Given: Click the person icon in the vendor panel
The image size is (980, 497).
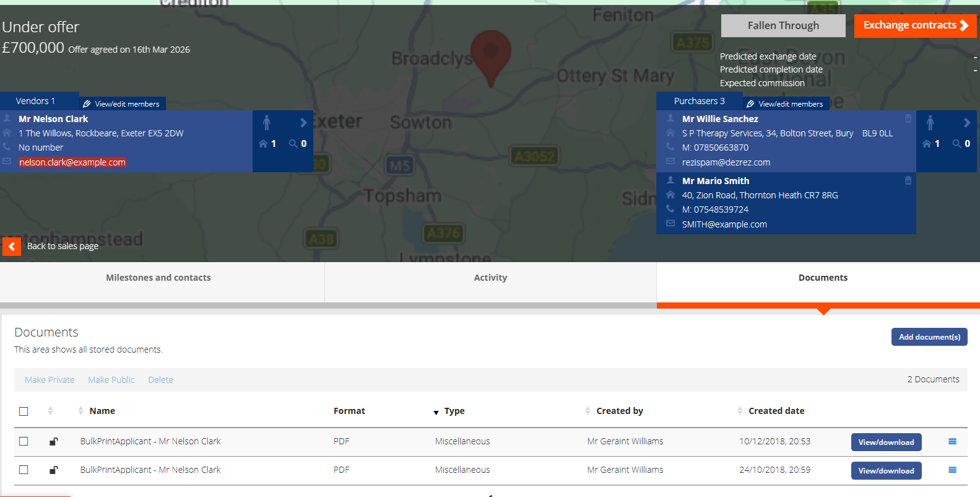Looking at the screenshot, I should (267, 123).
